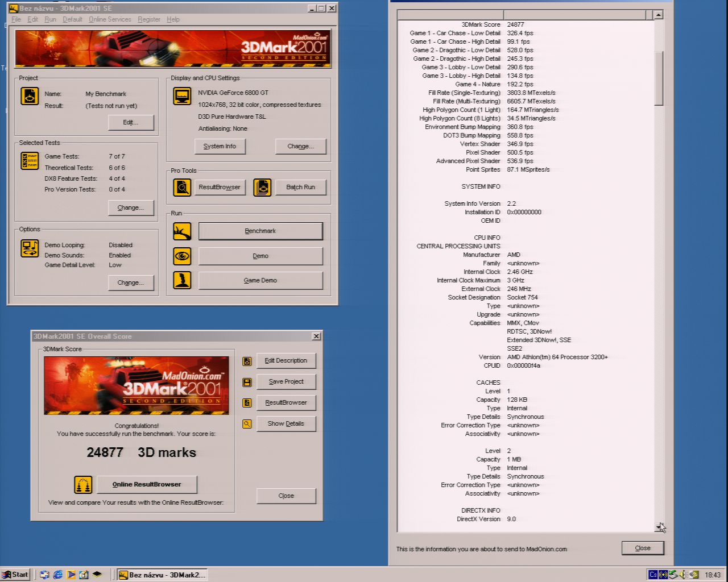The image size is (728, 582).
Task: Open the Edit menu
Action: 33,19
